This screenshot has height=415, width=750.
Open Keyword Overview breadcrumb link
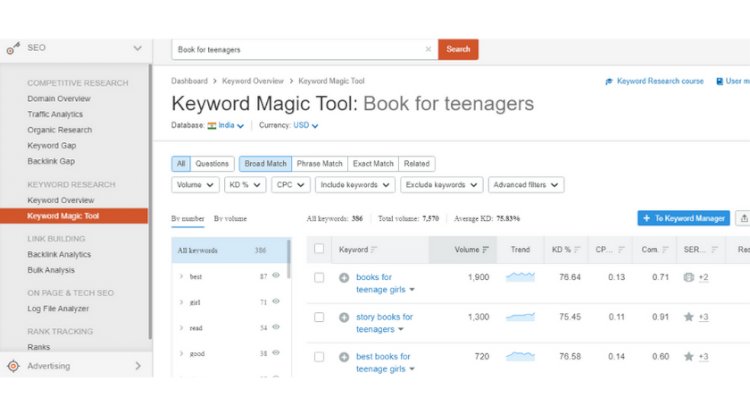click(x=253, y=81)
